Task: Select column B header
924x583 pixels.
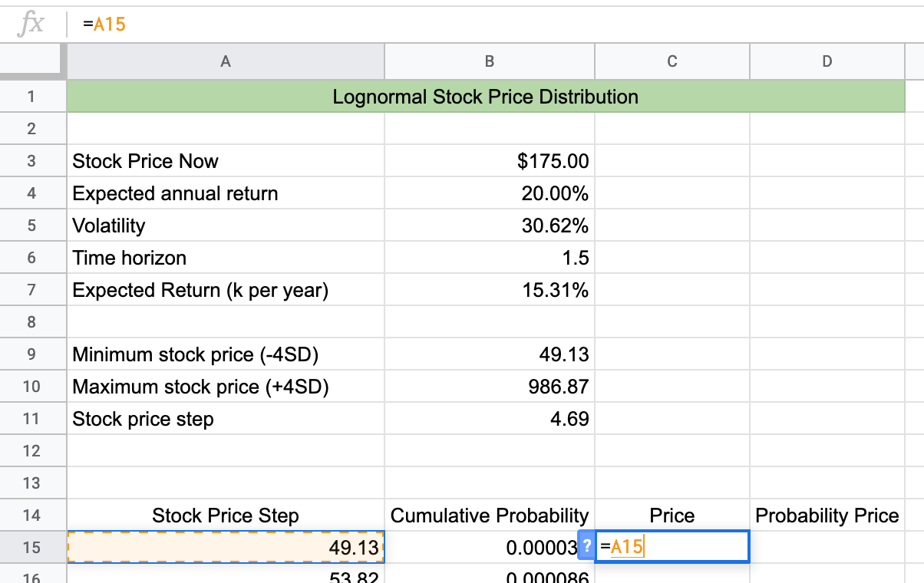Action: (490, 61)
